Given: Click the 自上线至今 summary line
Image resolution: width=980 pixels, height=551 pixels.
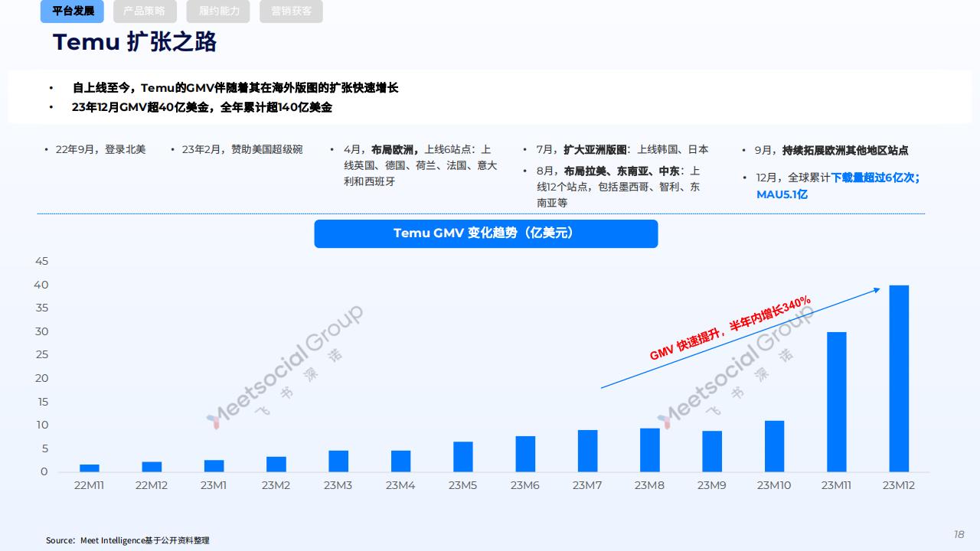Looking at the screenshot, I should pos(235,88).
